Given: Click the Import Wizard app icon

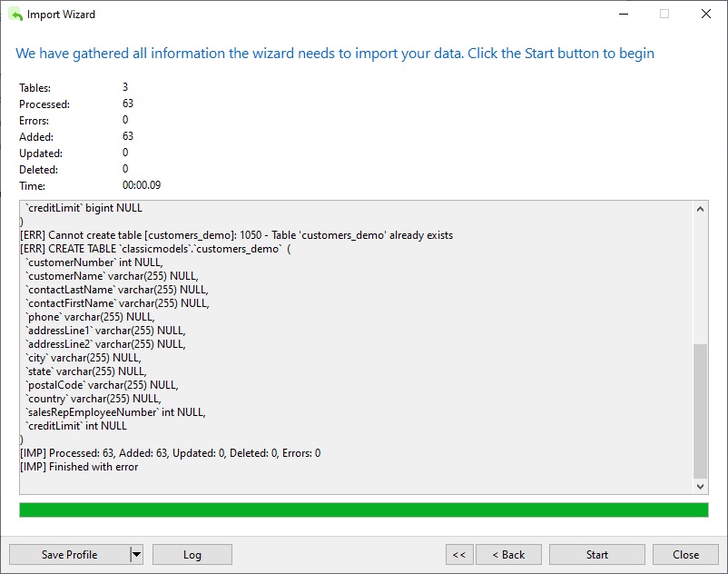Looking at the screenshot, I should [15, 15].
